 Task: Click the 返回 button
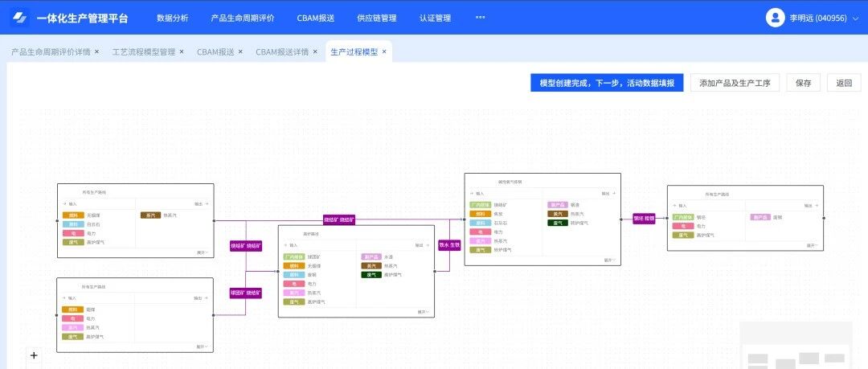[x=844, y=83]
